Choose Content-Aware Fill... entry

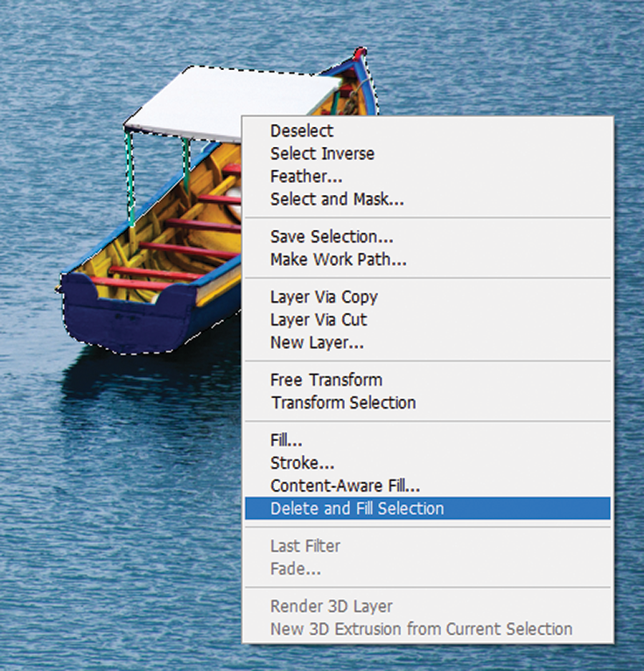click(x=345, y=486)
